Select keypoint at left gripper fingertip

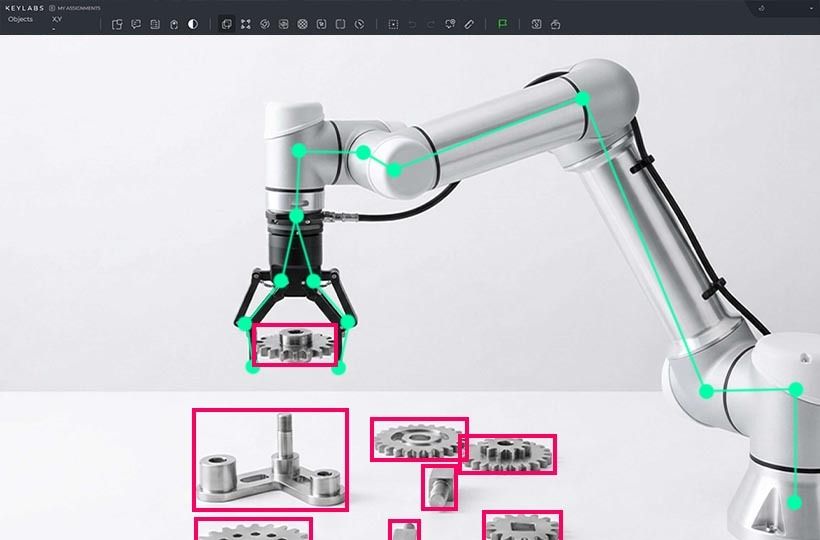pyautogui.click(x=253, y=367)
